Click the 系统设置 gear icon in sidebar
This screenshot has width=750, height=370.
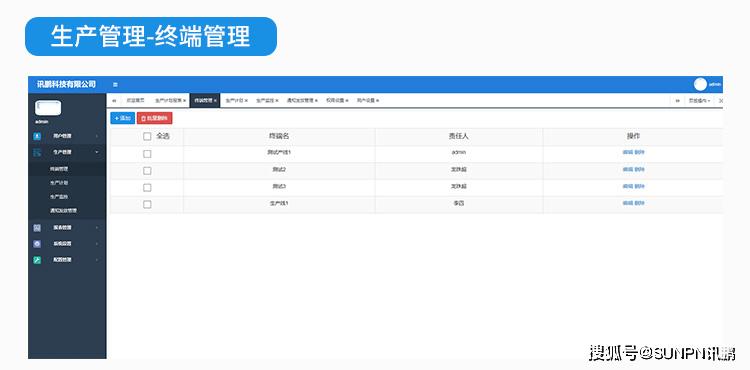37,244
